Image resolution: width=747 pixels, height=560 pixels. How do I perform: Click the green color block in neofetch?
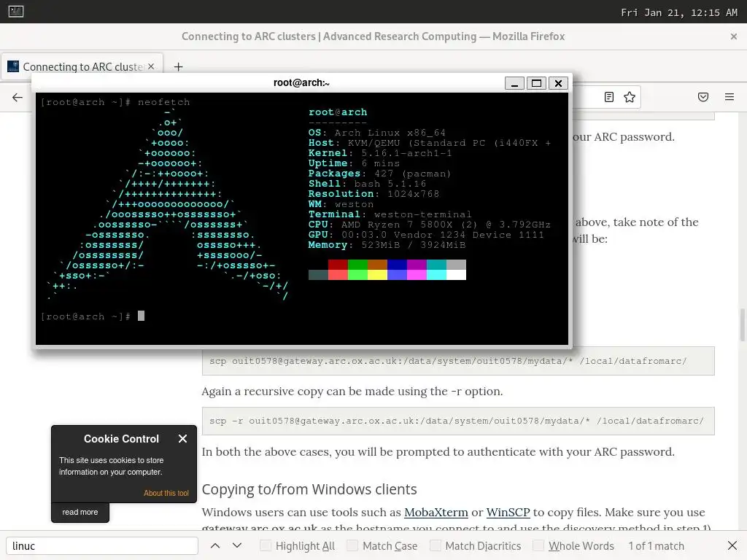pyautogui.click(x=357, y=264)
